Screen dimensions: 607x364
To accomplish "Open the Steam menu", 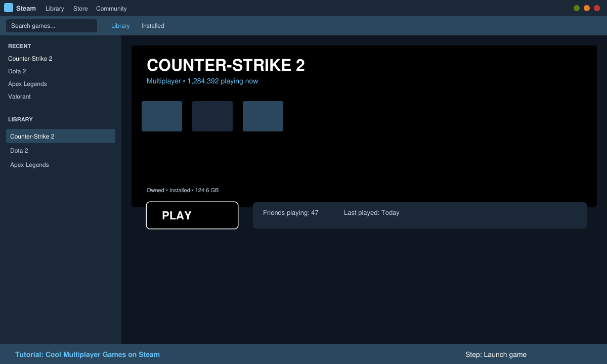I will (26, 9).
